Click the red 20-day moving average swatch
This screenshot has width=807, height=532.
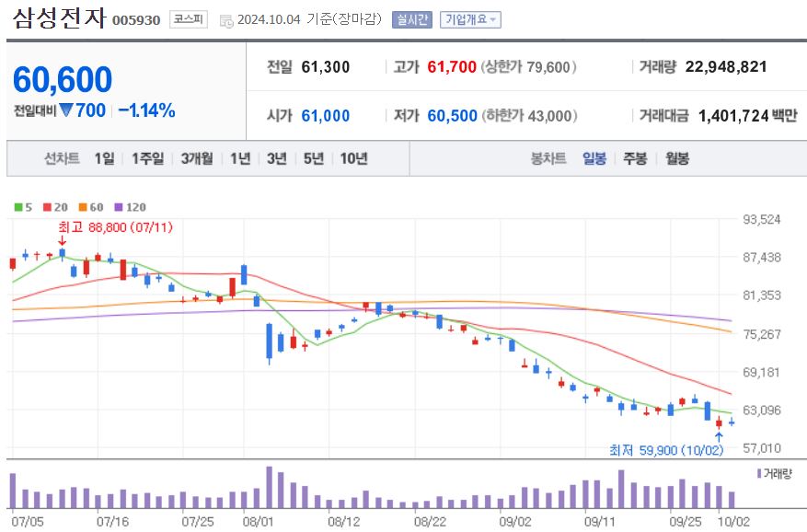[47, 207]
